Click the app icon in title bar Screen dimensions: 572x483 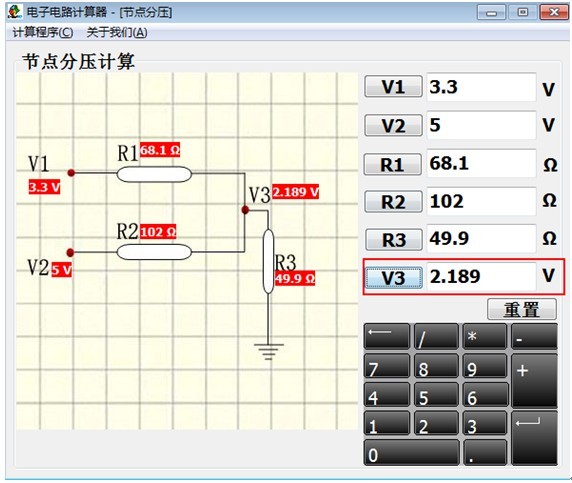point(15,11)
